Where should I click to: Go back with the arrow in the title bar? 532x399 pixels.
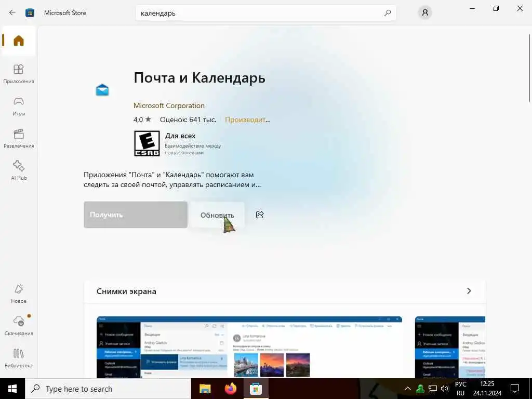(x=12, y=12)
